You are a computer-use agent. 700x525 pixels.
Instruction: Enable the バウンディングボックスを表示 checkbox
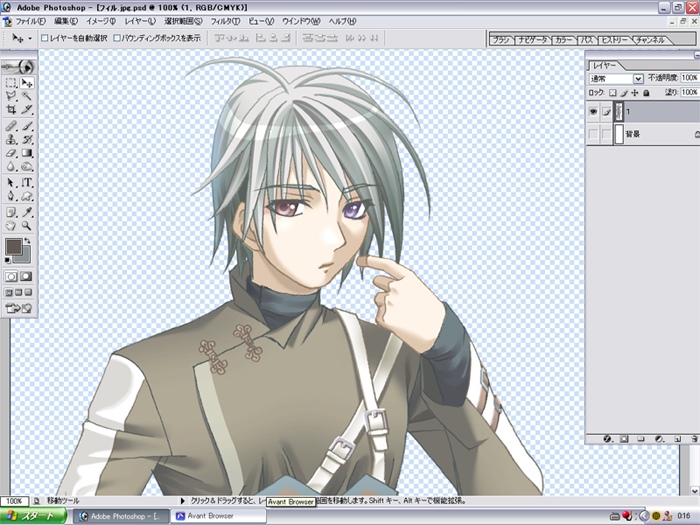click(117, 38)
